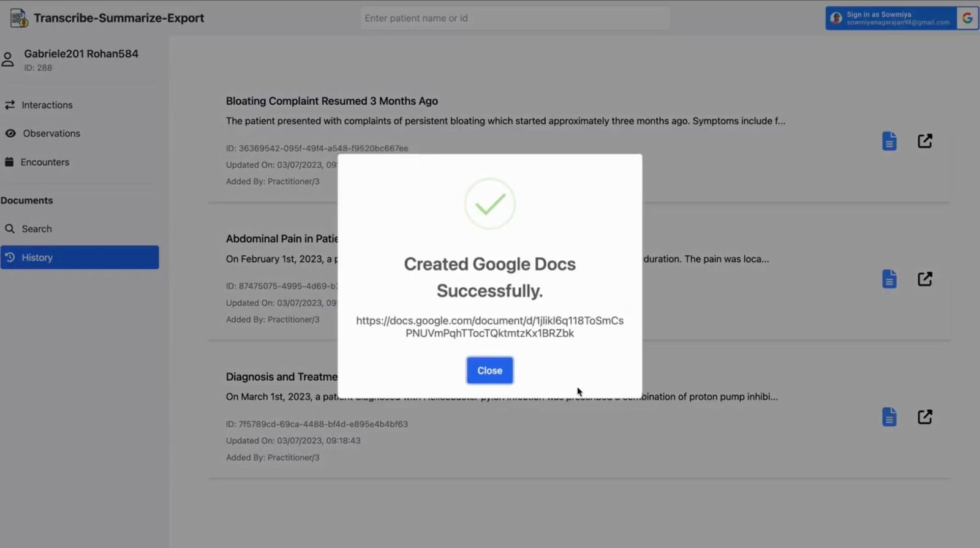Open Observations in the sidebar

pos(51,133)
